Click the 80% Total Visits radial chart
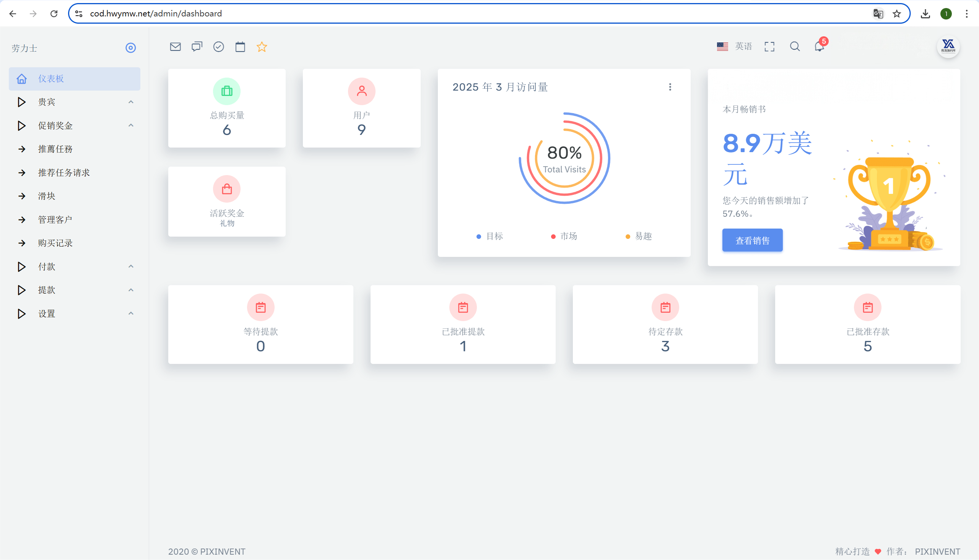 (x=564, y=158)
